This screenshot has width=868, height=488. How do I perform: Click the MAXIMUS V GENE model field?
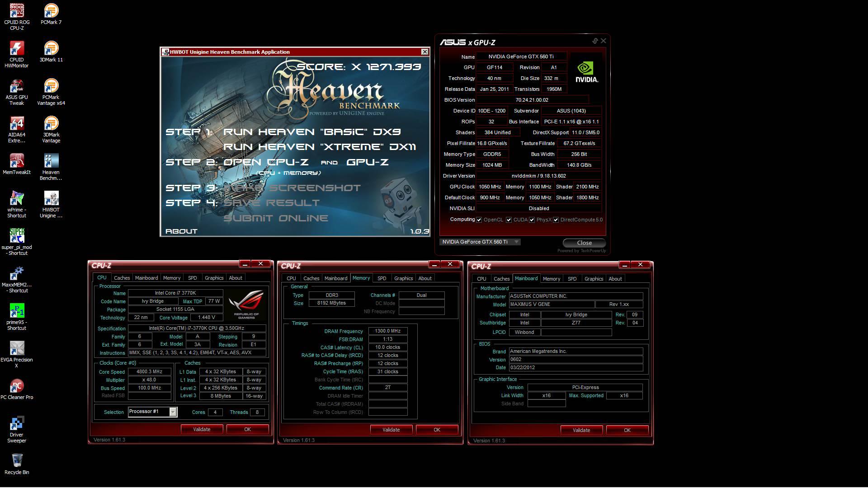point(552,305)
